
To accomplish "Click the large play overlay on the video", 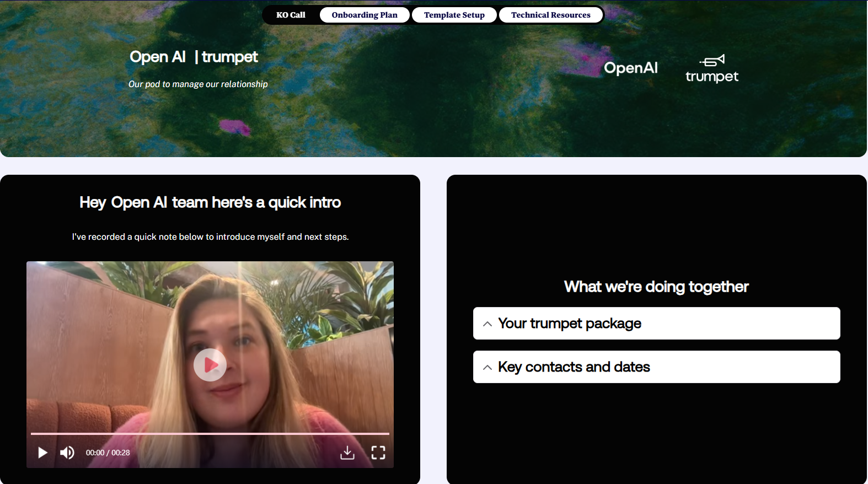I will (x=210, y=365).
